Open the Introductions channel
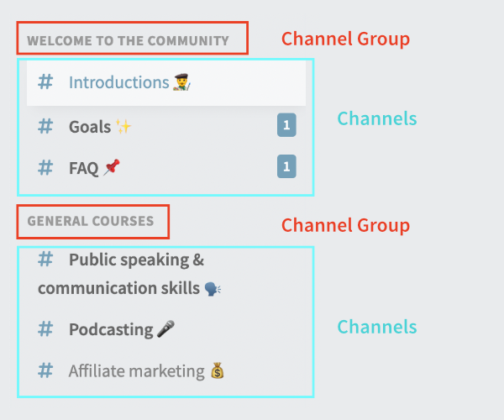The width and height of the screenshot is (504, 420). (166, 82)
